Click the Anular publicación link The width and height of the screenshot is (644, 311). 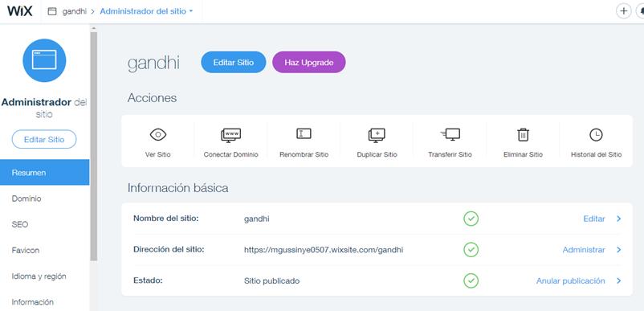point(570,281)
